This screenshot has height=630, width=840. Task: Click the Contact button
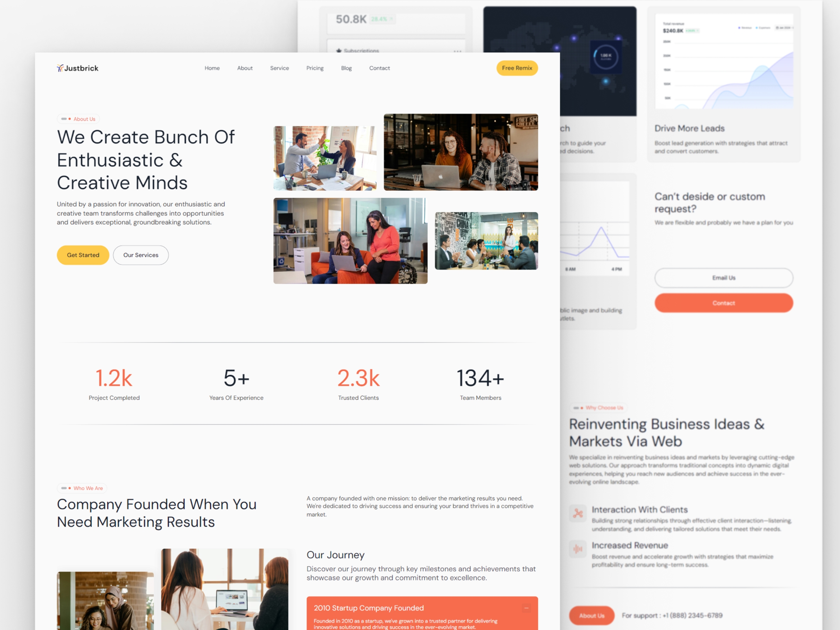point(723,302)
